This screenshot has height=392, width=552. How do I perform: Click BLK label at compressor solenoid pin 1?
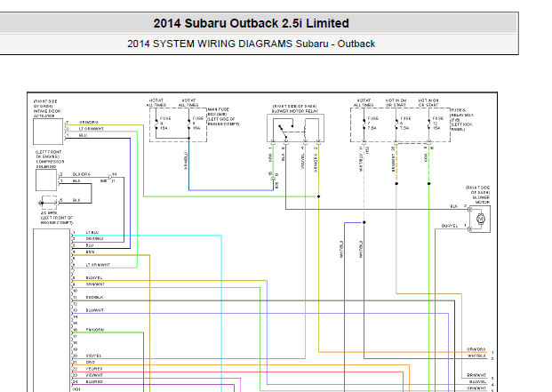76,180
